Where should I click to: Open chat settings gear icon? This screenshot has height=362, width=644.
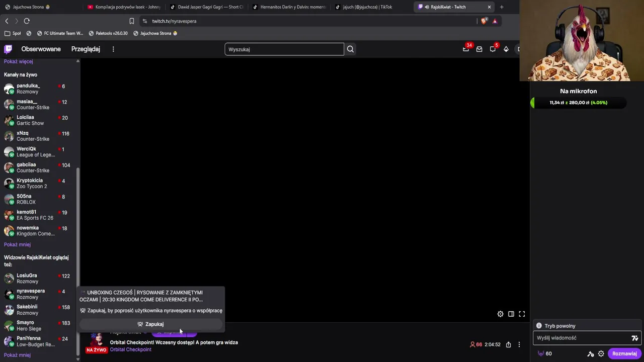601,353
